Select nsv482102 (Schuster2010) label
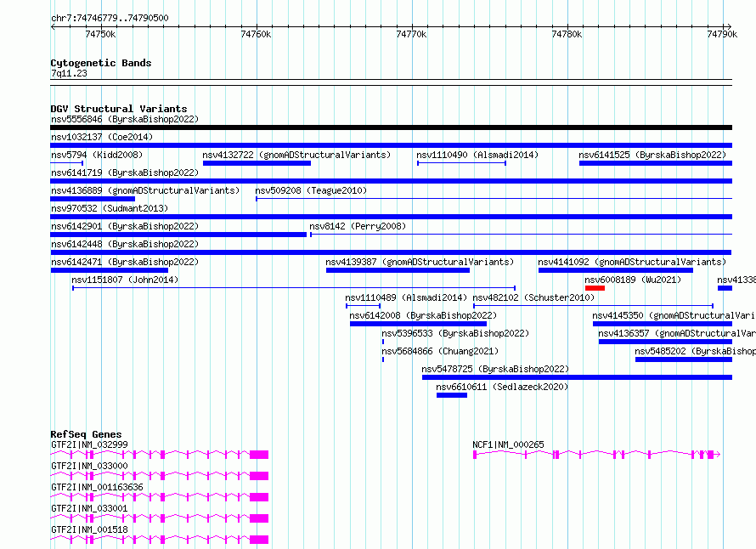Viewport: 756px width, 549px height. pyautogui.click(x=533, y=297)
